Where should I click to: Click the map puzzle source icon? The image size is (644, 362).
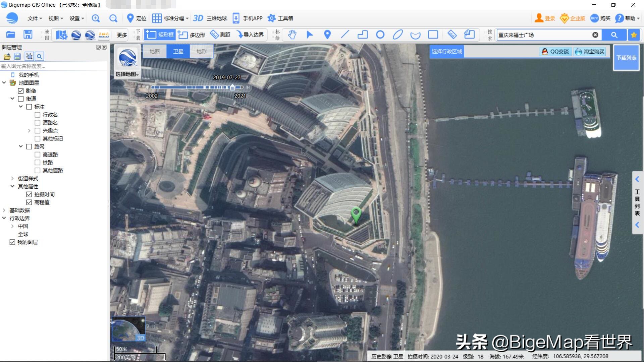[x=62, y=35]
